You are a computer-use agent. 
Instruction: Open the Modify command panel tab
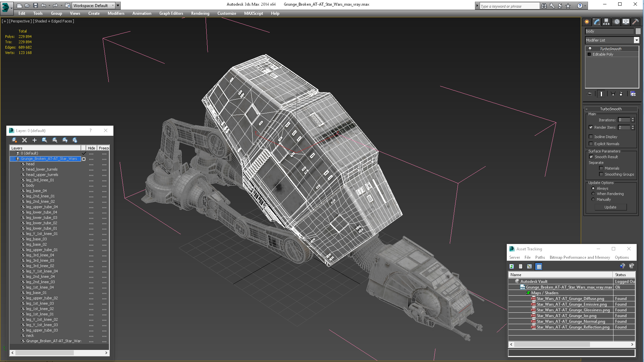click(x=597, y=22)
